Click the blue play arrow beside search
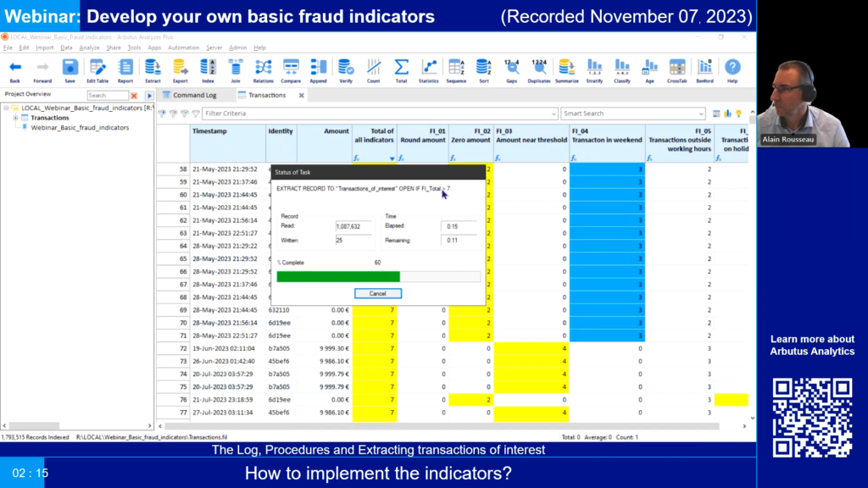This screenshot has width=868, height=488. [x=149, y=96]
